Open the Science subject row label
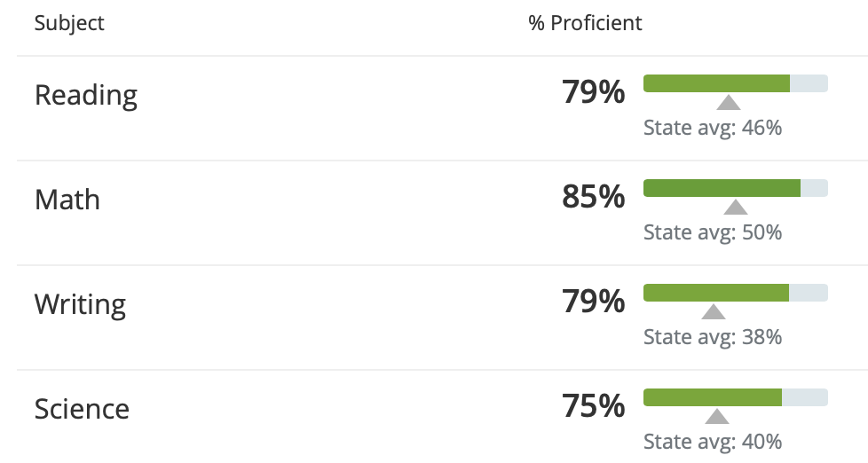This screenshot has height=463, width=868. coord(82,409)
